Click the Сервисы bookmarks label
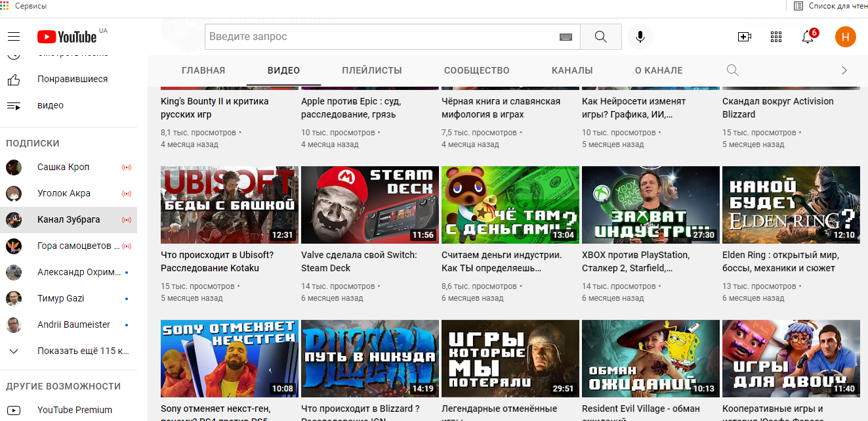Screen dimensions: 868x421 click(x=31, y=5)
